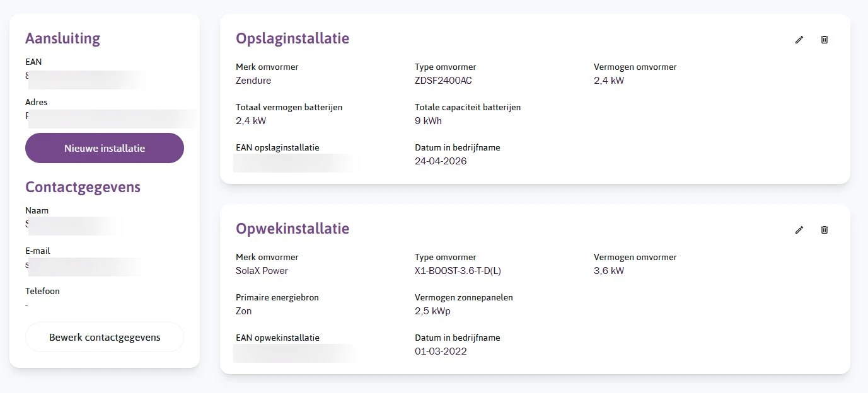Select the Zendure merk omvormer value
The width and height of the screenshot is (868, 393).
pyautogui.click(x=253, y=81)
